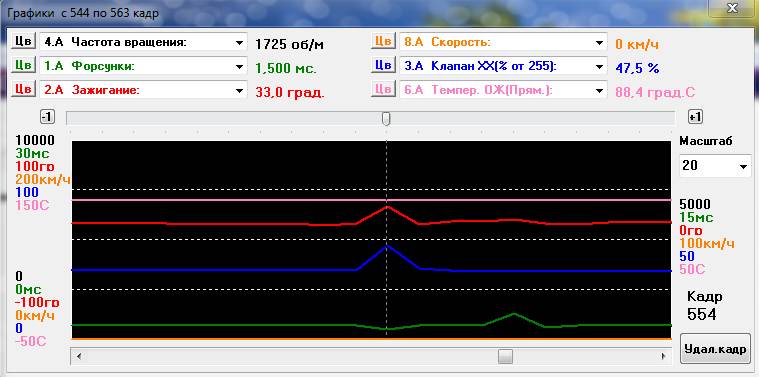Screen dimensions: 759x377
Task: Open the Темпер. ОЖ dropdown
Action: tap(599, 90)
